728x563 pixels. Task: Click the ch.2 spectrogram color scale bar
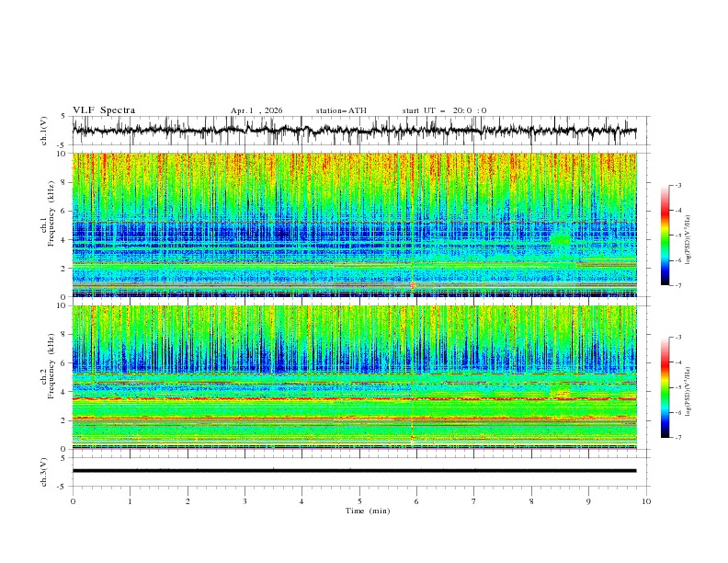pos(665,387)
